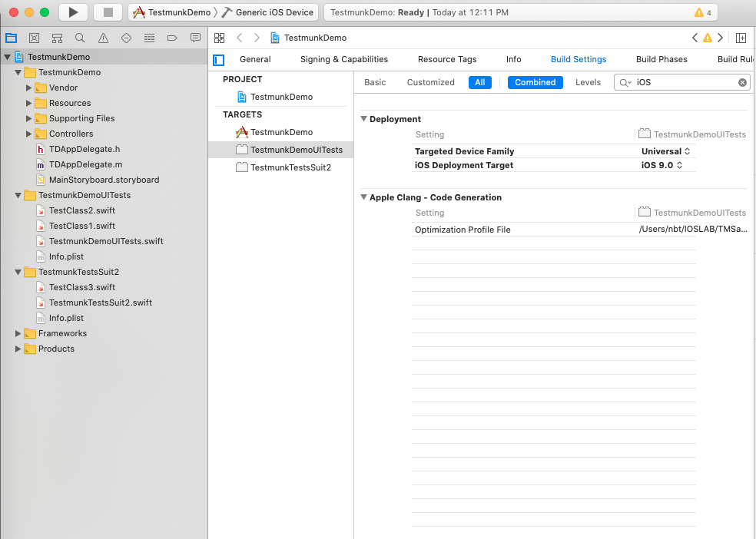The height and width of the screenshot is (539, 756).
Task: Jump to next issue arrow
Action: pyautogui.click(x=721, y=38)
